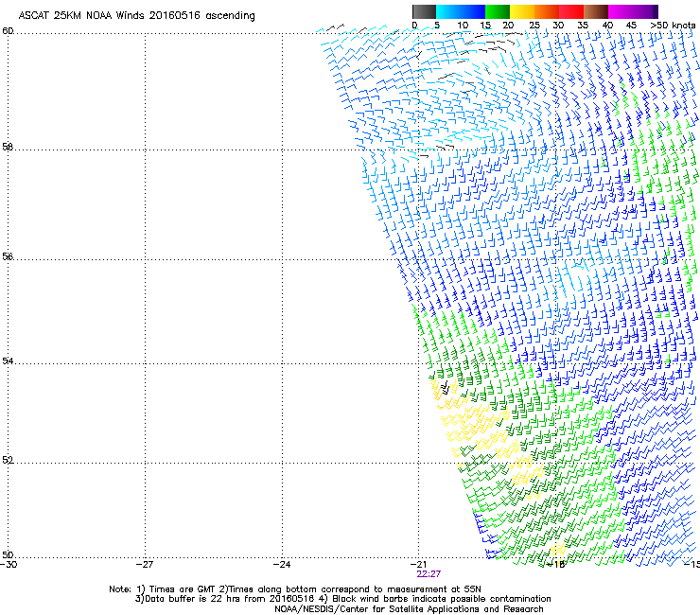Select the blue 10-15 knots color segment

coord(473,11)
